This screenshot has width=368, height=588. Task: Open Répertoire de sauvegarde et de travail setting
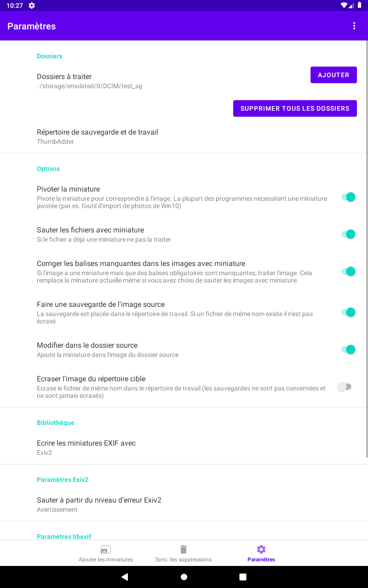98,136
